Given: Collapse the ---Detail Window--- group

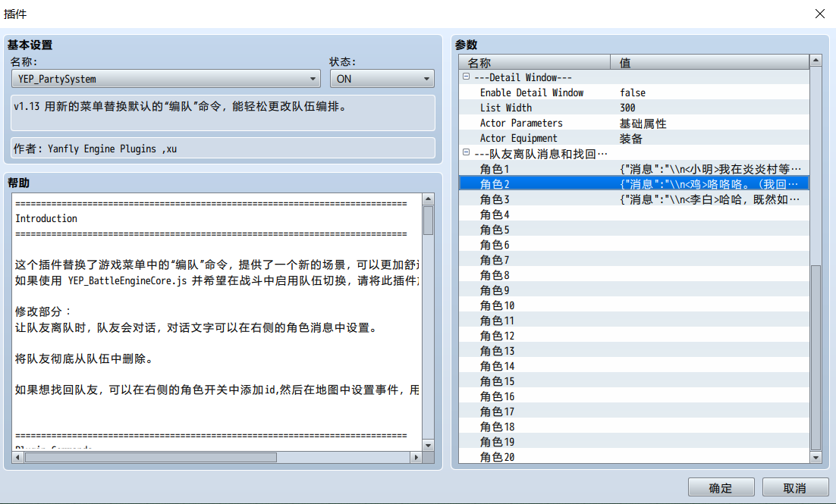Looking at the screenshot, I should [466, 77].
